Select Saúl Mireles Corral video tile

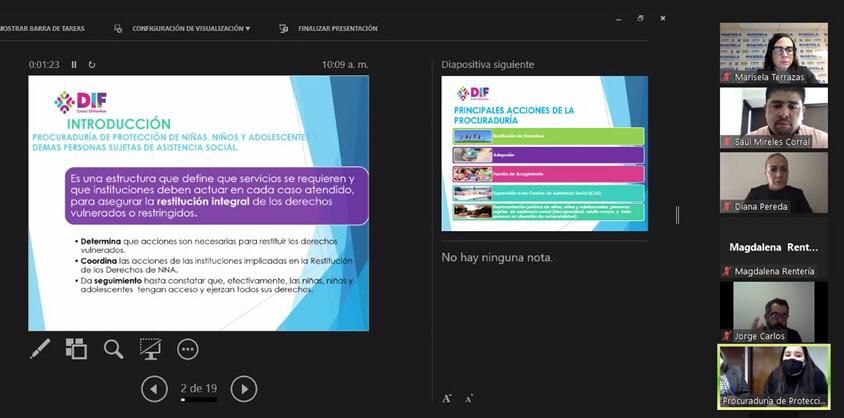[x=773, y=118]
